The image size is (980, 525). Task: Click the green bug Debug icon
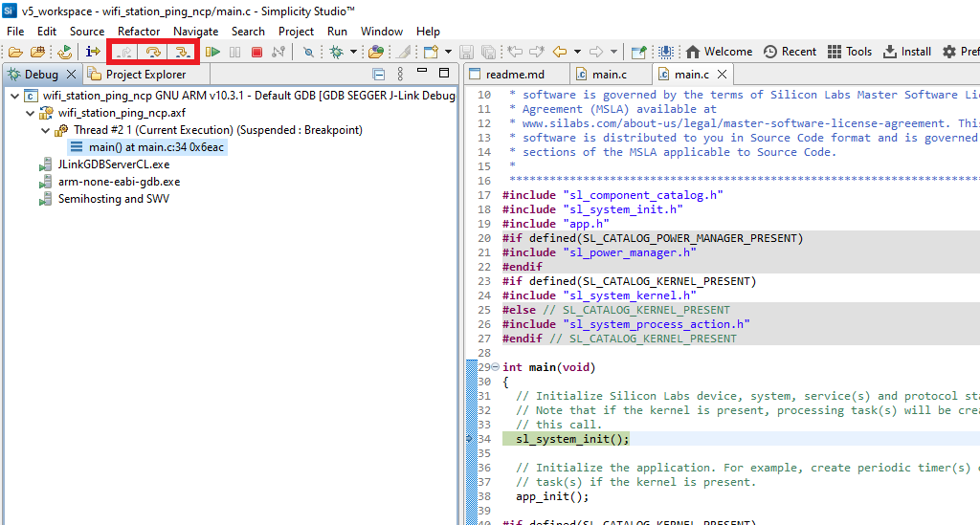pos(336,52)
